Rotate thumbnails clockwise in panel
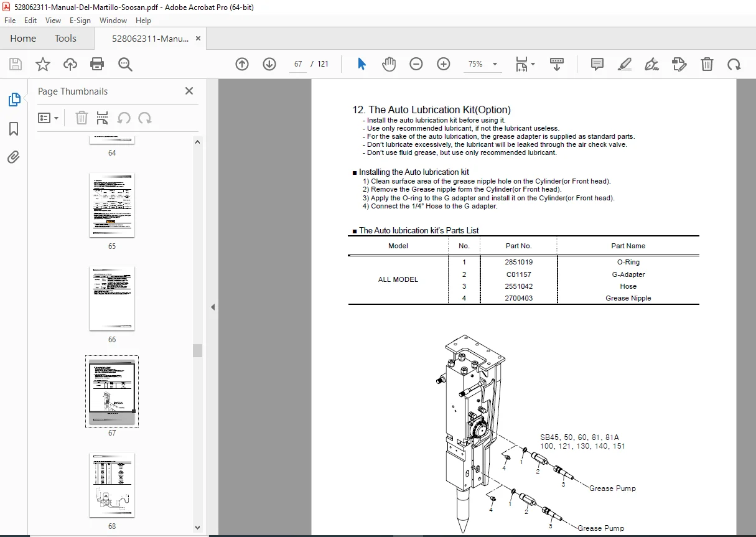Viewport: 756px width, 537px height. pos(145,118)
